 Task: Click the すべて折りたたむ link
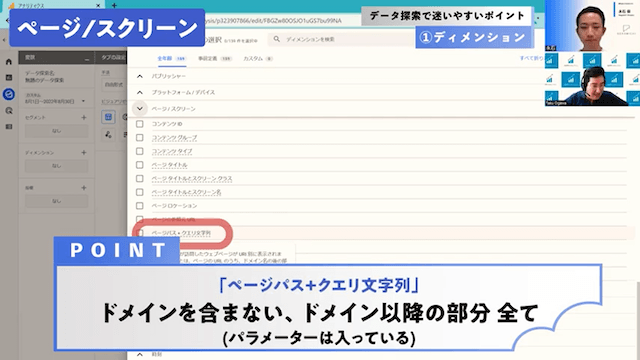[531, 58]
